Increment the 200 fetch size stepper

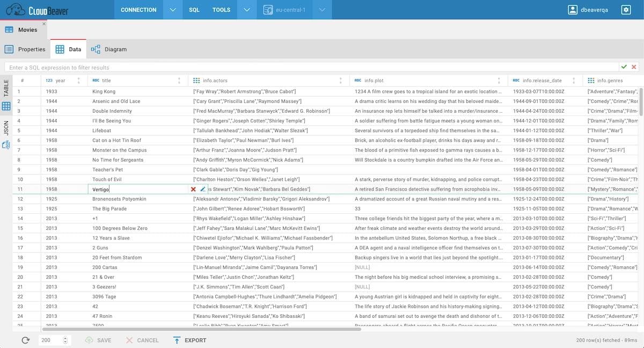pos(65,337)
